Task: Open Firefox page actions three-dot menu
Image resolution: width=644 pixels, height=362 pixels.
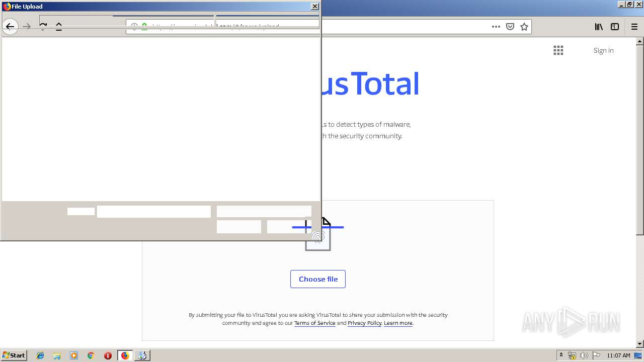Action: tap(496, 27)
